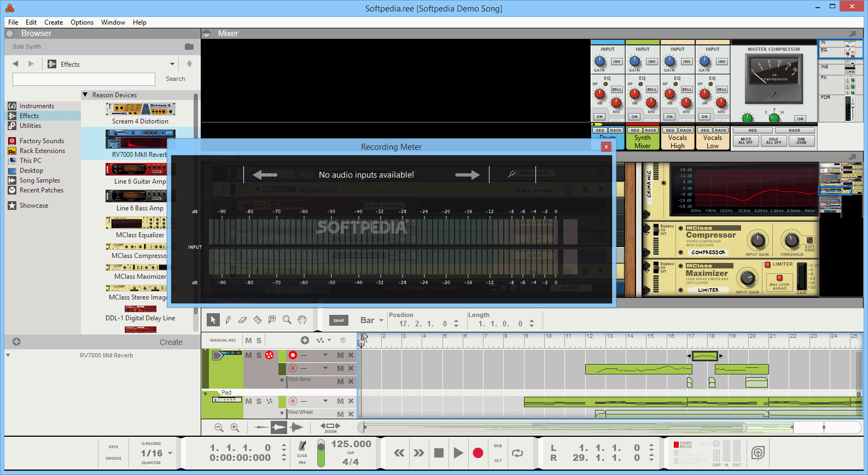Open the File menu
Viewport: 868px width, 475px height.
13,22
